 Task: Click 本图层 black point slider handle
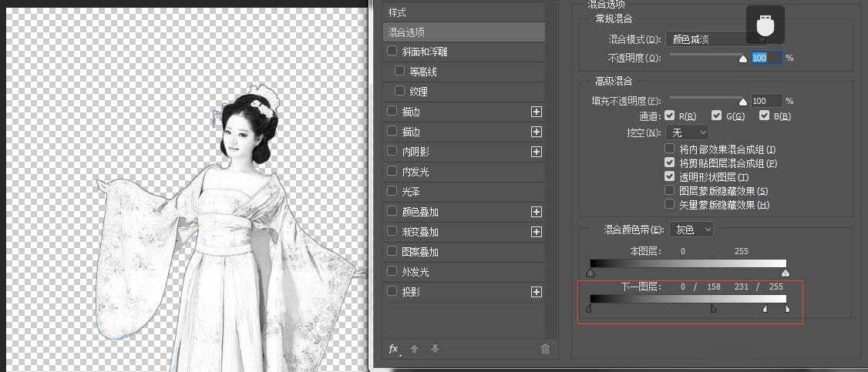(x=590, y=273)
